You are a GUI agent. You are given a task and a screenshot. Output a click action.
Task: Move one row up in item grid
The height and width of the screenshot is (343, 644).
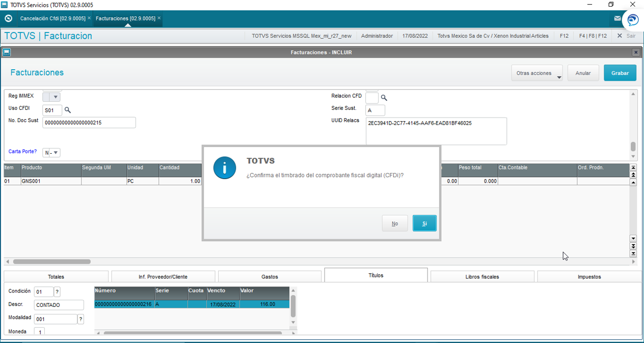[x=633, y=182]
